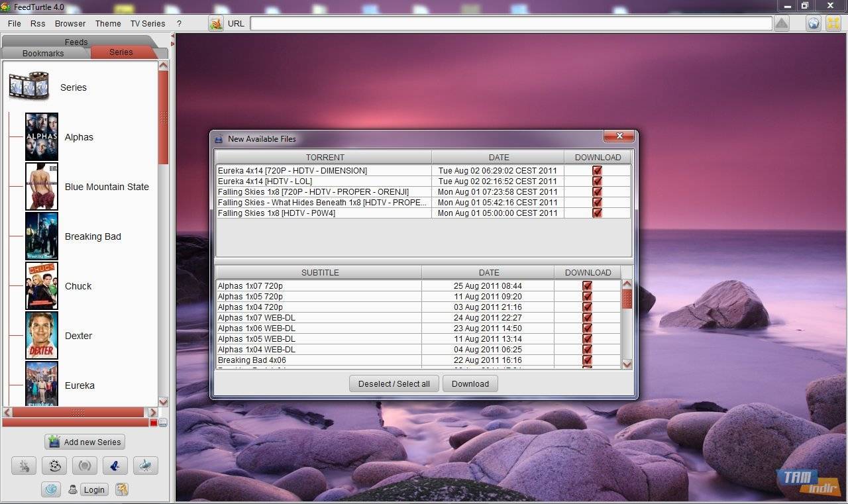The width and height of the screenshot is (848, 504).
Task: Click the red stop square icon
Action: [x=154, y=423]
